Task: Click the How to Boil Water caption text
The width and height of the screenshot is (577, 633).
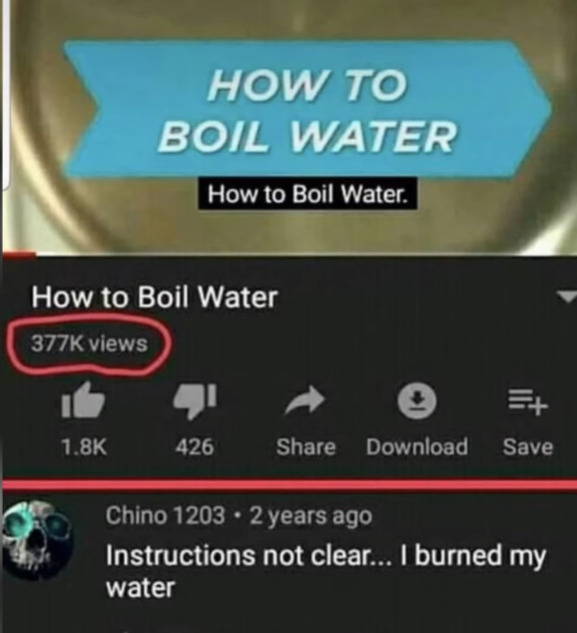Action: tap(307, 194)
